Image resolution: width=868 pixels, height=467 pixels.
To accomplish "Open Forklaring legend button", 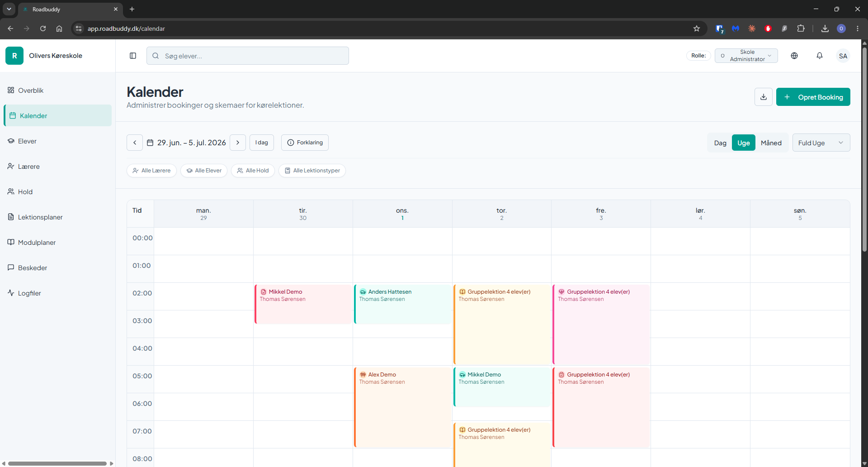I will tap(305, 143).
